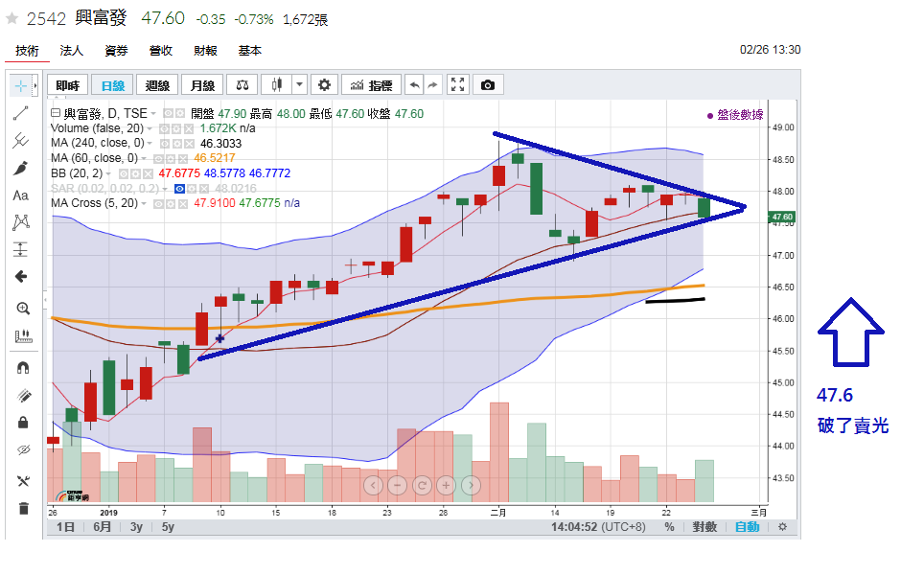Viewport: 924px width, 575px height.
Task: Open the chart style dropdown arrow
Action: (x=299, y=85)
